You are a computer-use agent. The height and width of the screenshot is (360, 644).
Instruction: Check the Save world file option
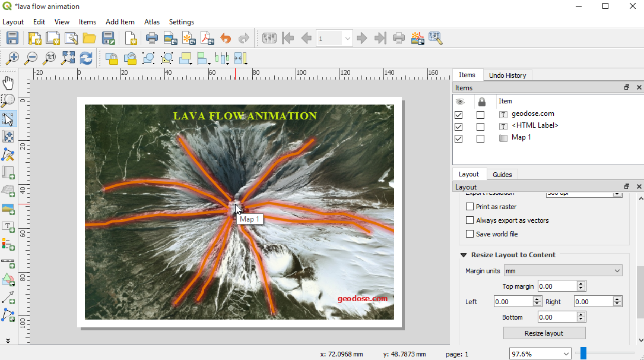tap(469, 233)
